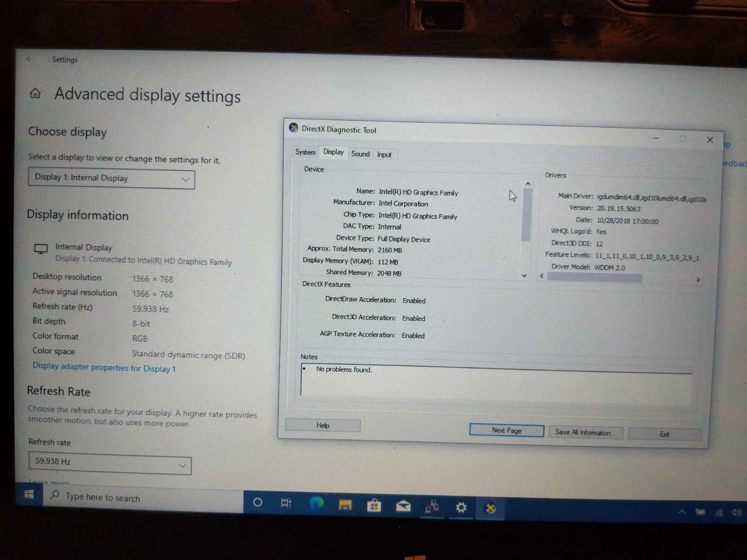Click the driver Version value 20.19.15.5063
The height and width of the screenshot is (560, 747).
(x=619, y=209)
